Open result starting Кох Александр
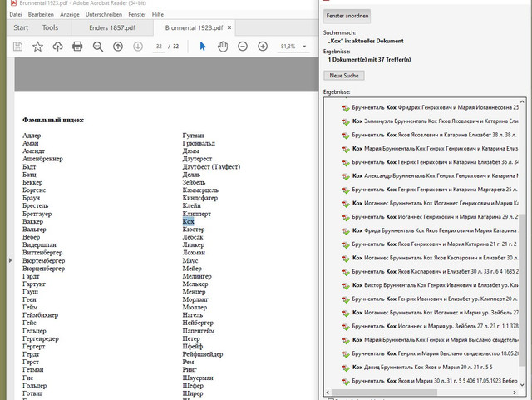The height and width of the screenshot is (400, 532). [435, 176]
